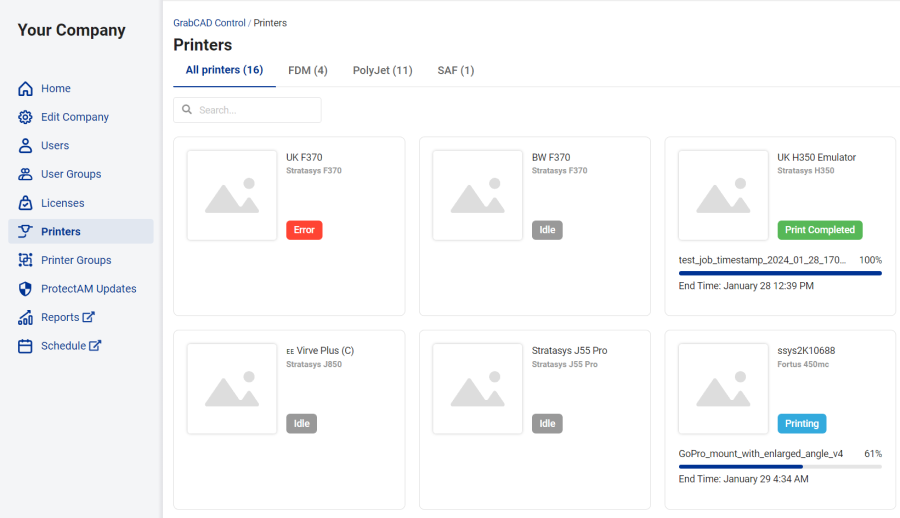
Task: Click the blue Printing status badge
Action: pyautogui.click(x=801, y=423)
